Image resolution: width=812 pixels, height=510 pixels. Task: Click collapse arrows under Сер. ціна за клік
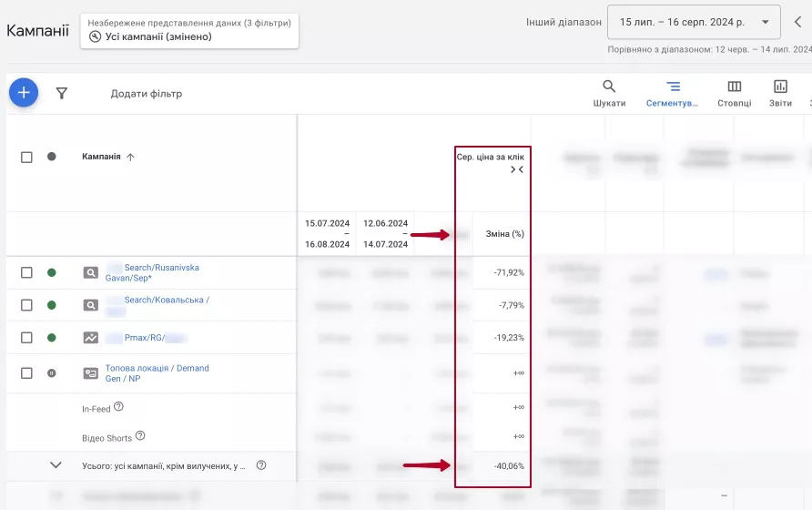517,169
